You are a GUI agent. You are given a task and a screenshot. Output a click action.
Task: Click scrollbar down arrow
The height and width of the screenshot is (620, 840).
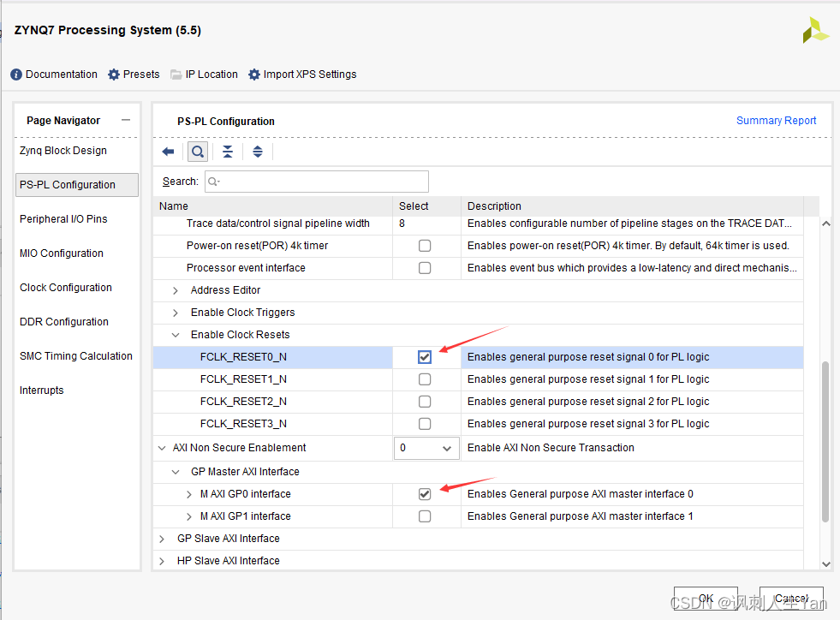tap(826, 563)
